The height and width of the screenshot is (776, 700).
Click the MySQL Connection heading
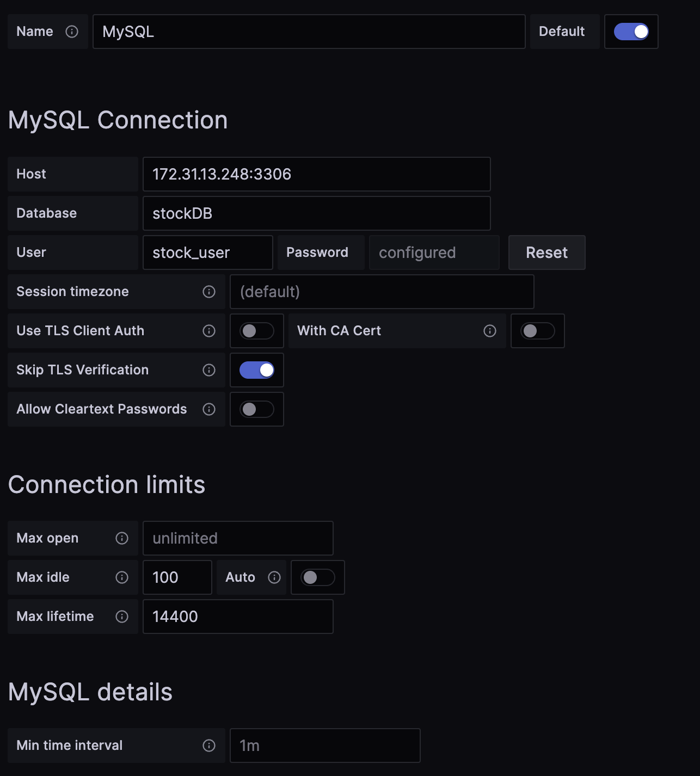coord(118,120)
